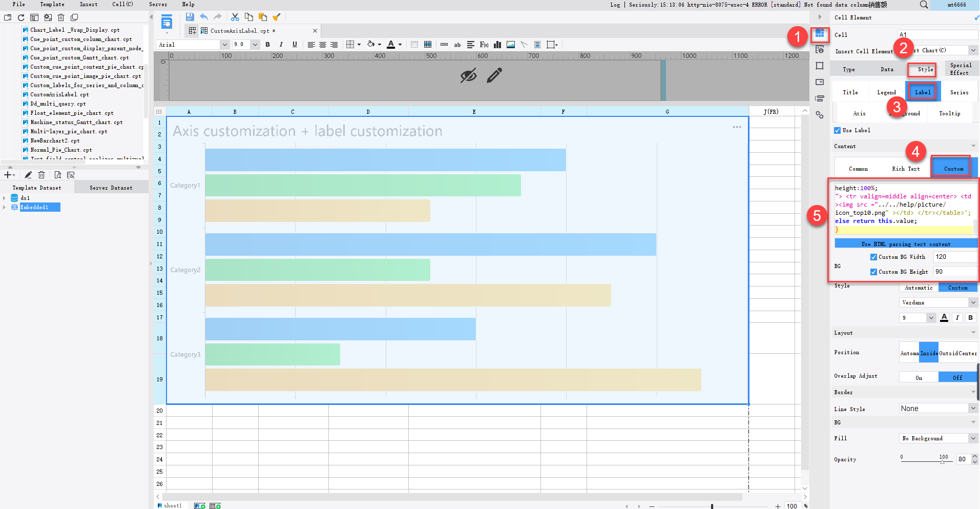The width and height of the screenshot is (980, 509).
Task: Switch to the Data tab
Action: 887,69
